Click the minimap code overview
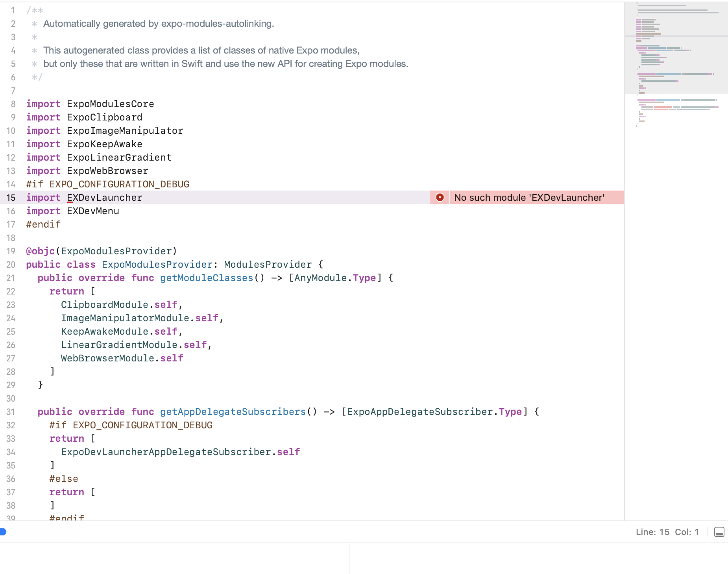This screenshot has height=574, width=728. 676,65
